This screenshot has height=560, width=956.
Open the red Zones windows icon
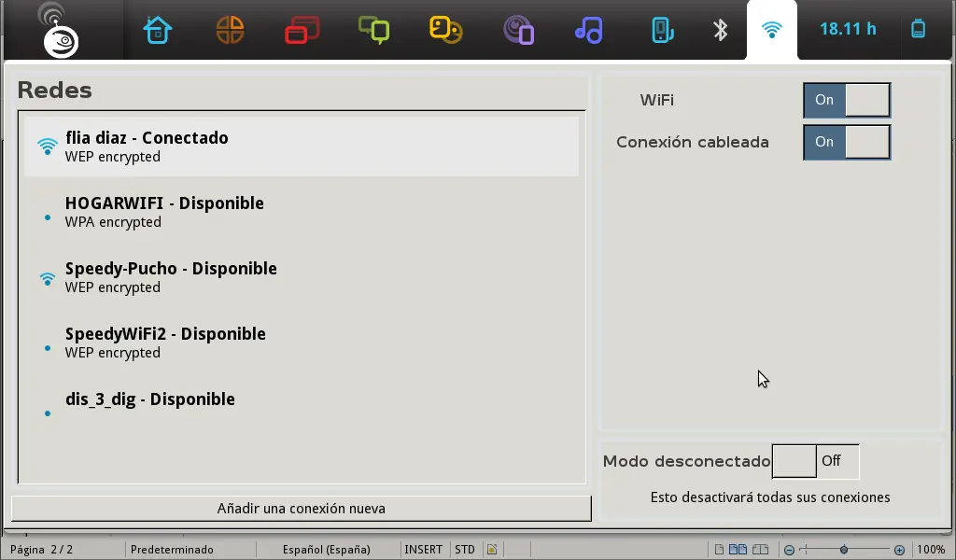(302, 30)
